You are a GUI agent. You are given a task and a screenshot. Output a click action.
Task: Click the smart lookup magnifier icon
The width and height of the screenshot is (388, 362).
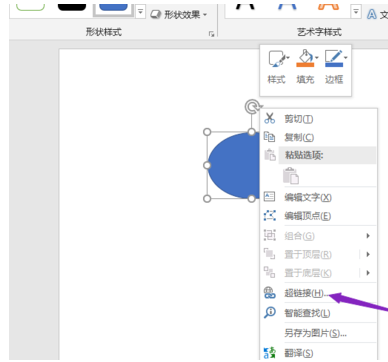pos(269,313)
